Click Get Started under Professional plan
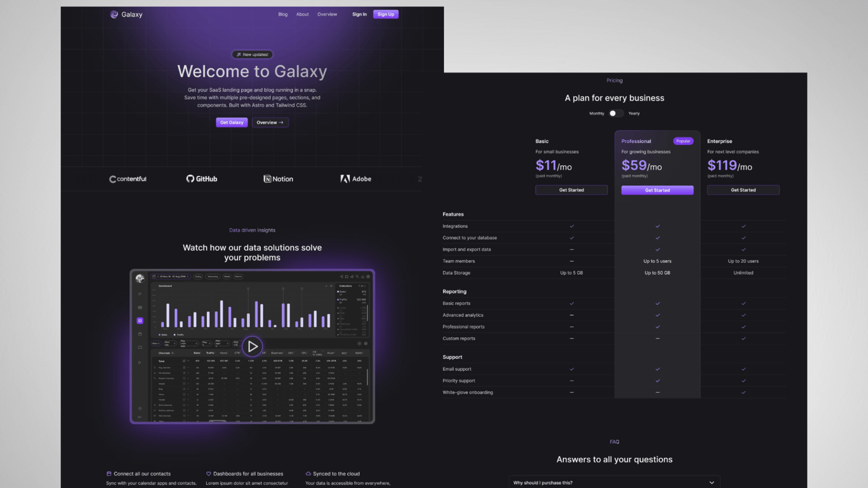Image resolution: width=868 pixels, height=488 pixels. 658,190
